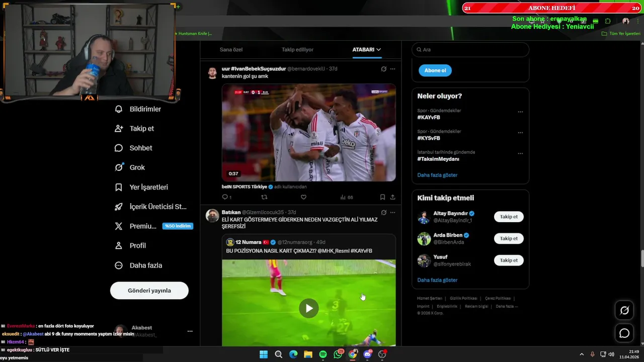Open WhatsApp from the taskbar
Image resolution: width=644 pixels, height=362 pixels.
tap(338, 354)
